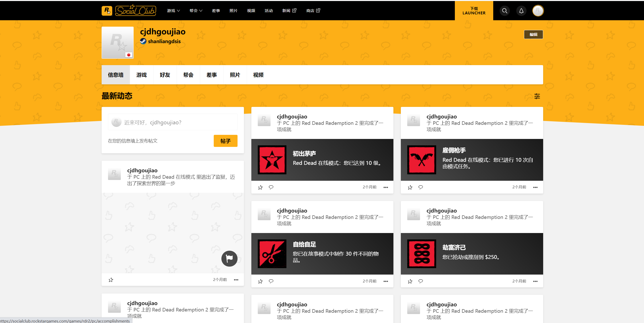The image size is (644, 323).
Task: Switch to the 差事 profile tab
Action: (212, 75)
